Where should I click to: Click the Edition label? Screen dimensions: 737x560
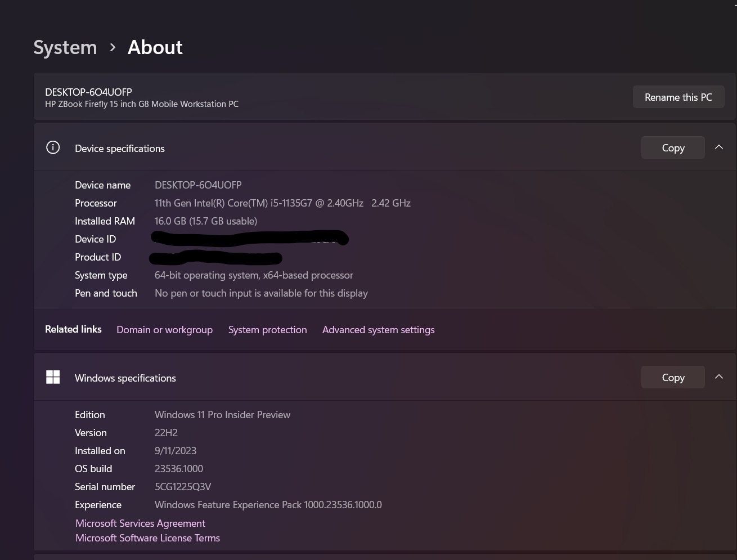pyautogui.click(x=90, y=415)
